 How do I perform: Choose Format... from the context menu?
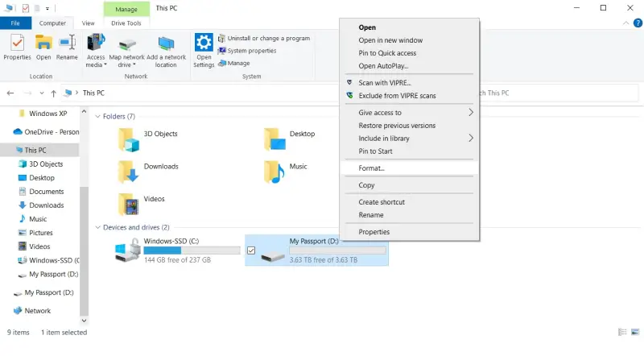click(x=372, y=168)
